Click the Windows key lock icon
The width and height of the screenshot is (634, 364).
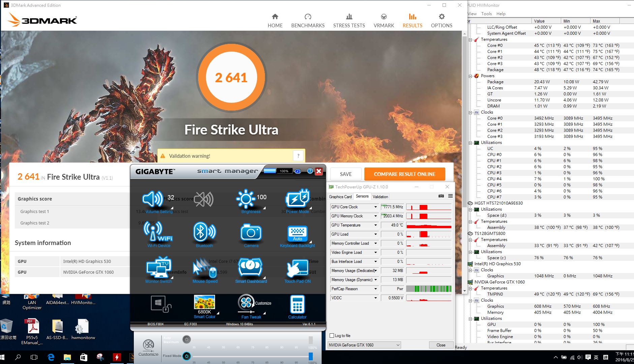click(161, 304)
